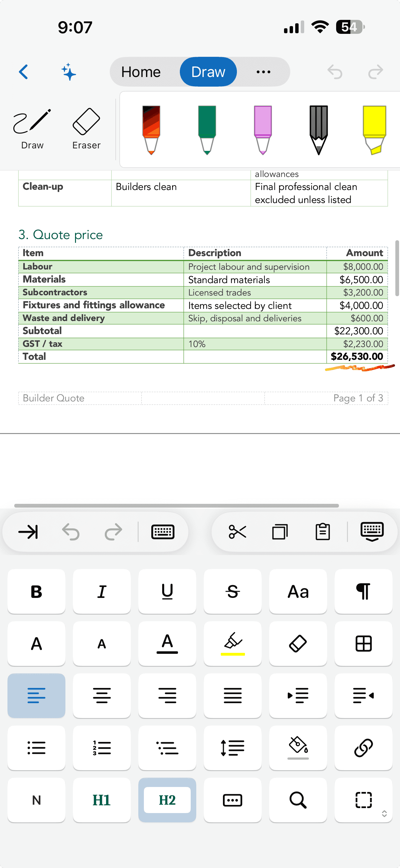Redo in the keyboard toolbar

(x=113, y=532)
